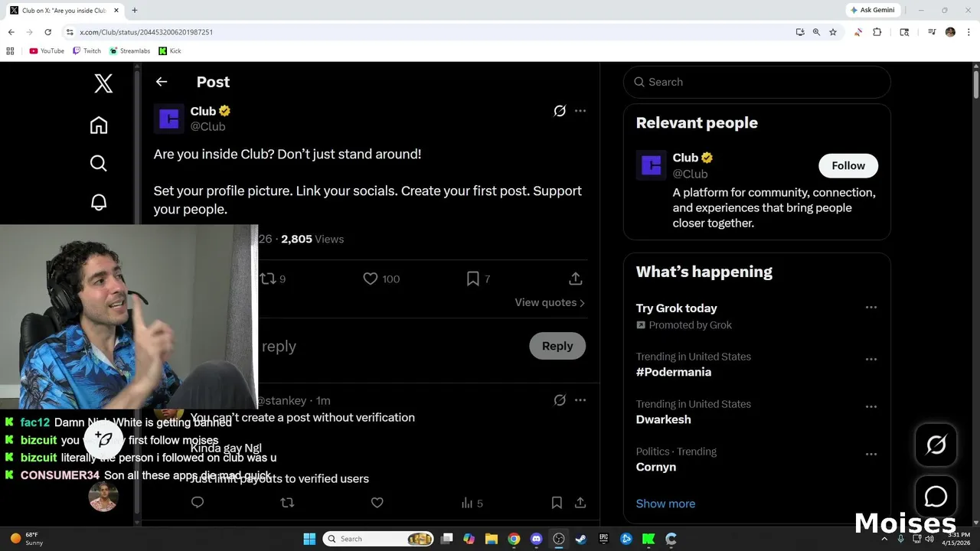Open Club avatar on the post
Screen dimensions: 980x551
[x=169, y=119]
